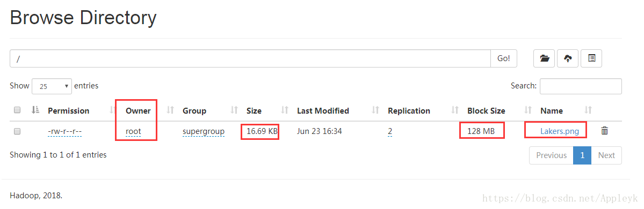Delete Lakers.png with the trash icon
644x209 pixels.
(605, 131)
